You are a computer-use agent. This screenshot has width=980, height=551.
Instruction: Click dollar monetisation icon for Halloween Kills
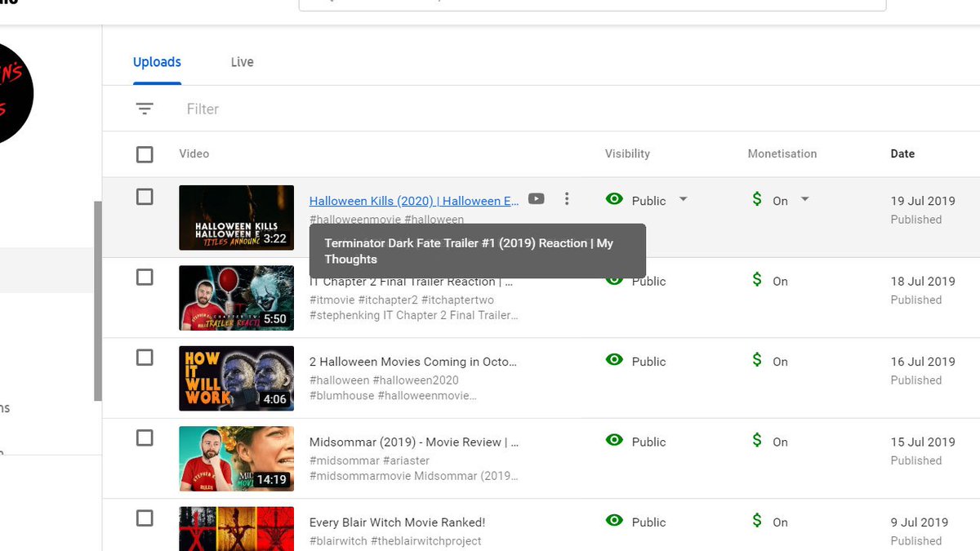click(x=757, y=199)
